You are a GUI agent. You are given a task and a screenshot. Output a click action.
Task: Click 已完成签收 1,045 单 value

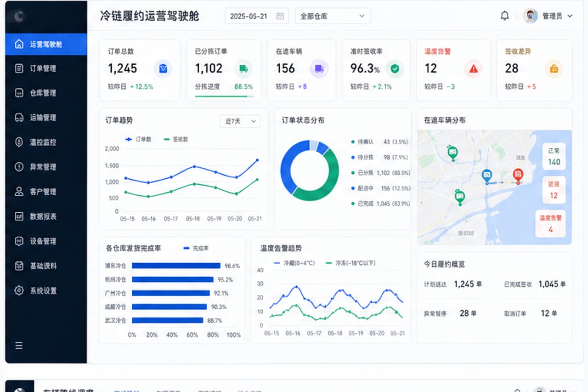click(552, 284)
